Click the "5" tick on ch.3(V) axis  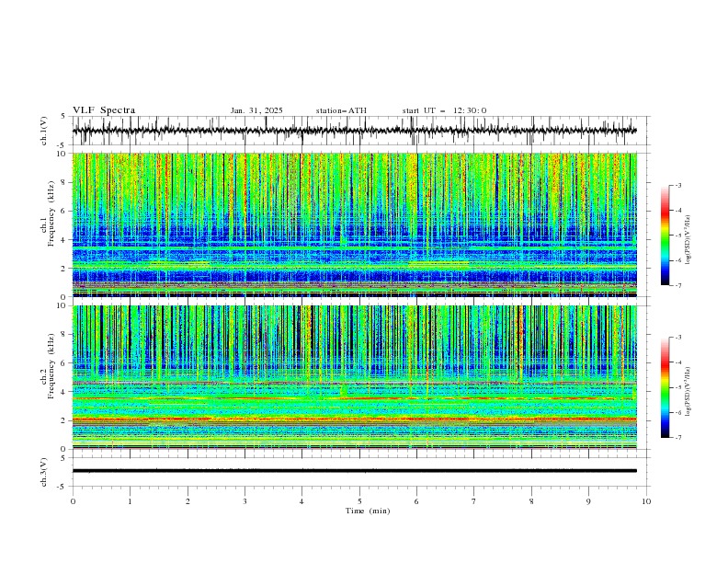[63, 457]
